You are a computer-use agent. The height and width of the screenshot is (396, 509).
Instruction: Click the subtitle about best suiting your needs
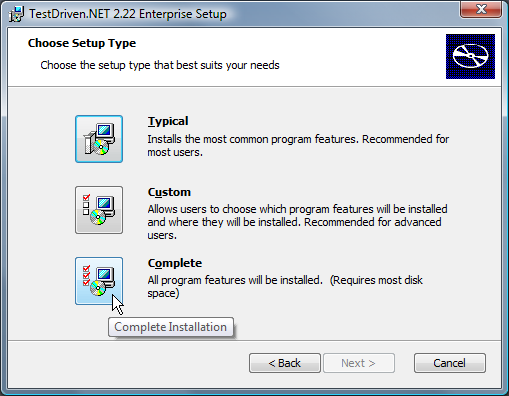(160, 65)
